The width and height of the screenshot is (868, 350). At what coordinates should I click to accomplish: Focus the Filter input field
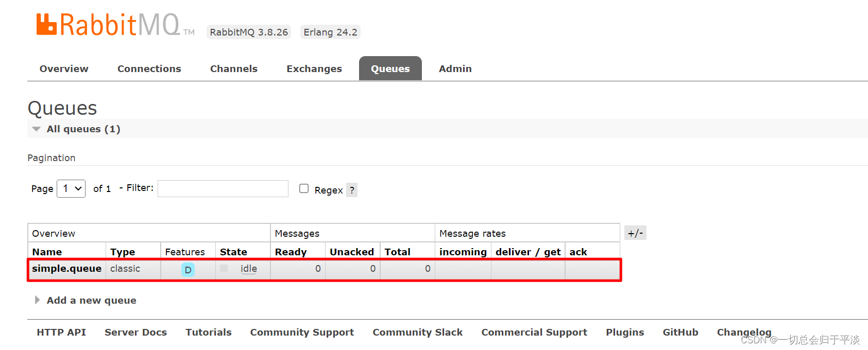[223, 188]
